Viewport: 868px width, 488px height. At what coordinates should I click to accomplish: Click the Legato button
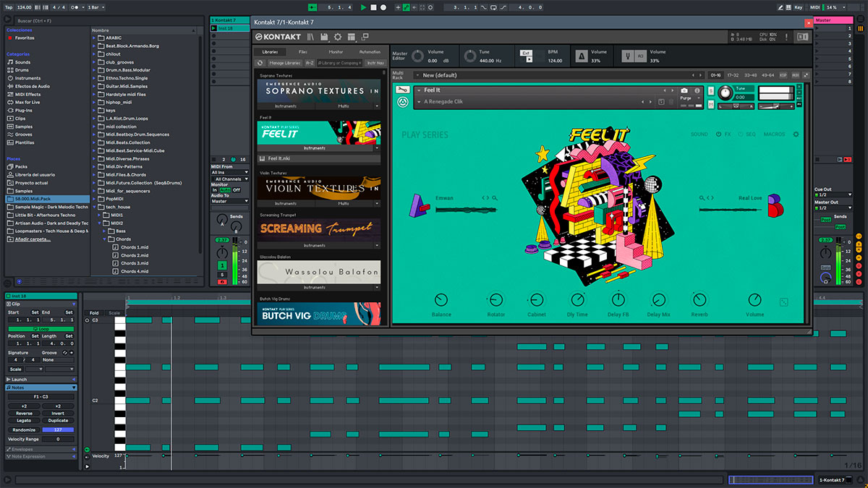pyautogui.click(x=24, y=420)
